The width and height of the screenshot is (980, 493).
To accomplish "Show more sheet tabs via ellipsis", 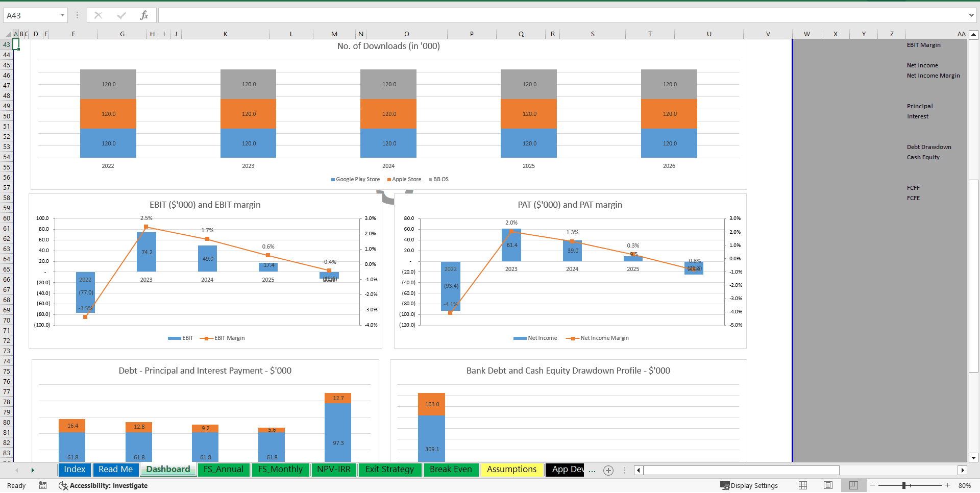I will pyautogui.click(x=592, y=470).
